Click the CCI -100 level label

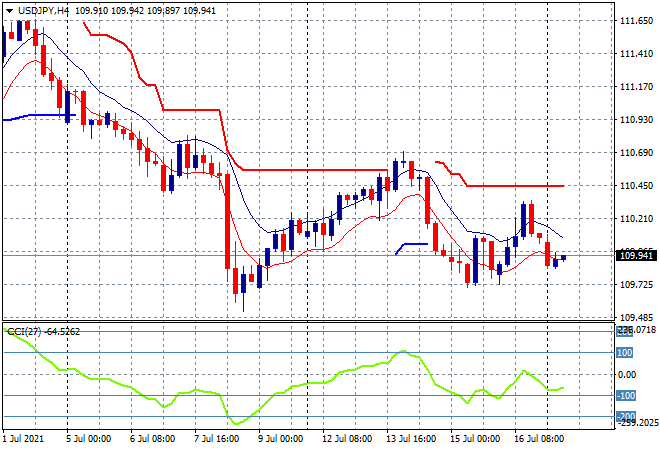coord(625,396)
